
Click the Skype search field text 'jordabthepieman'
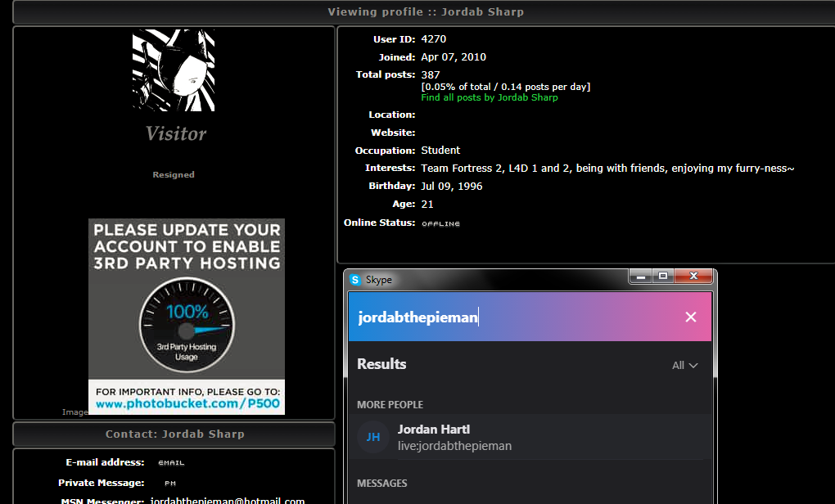click(x=418, y=317)
